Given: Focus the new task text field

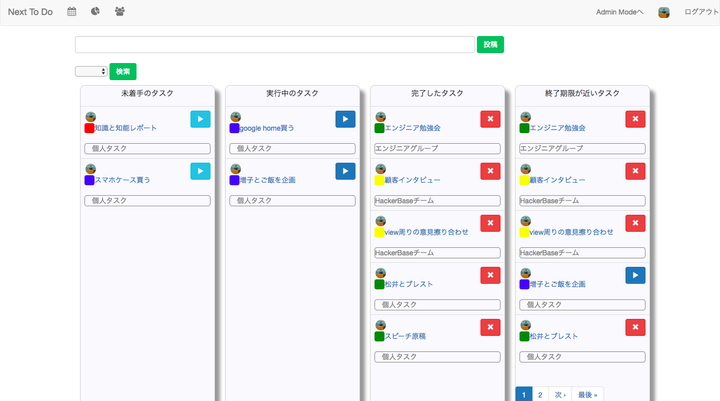Looking at the screenshot, I should [275, 45].
